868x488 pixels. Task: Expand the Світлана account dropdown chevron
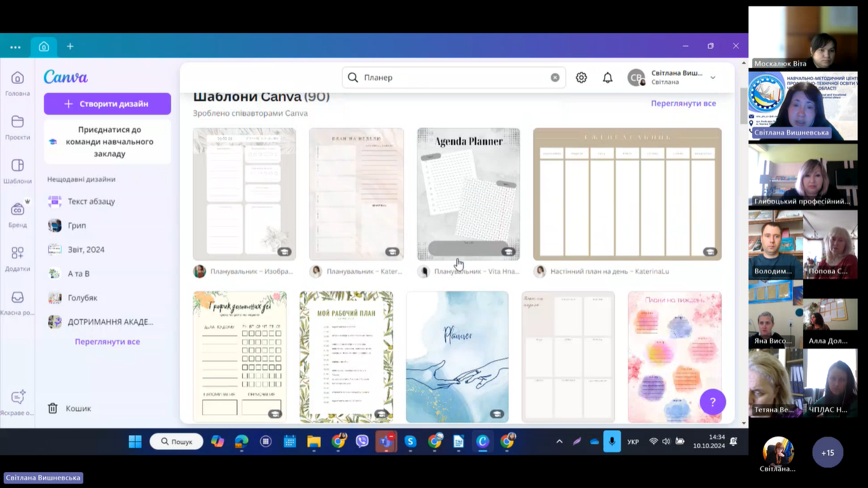point(713,78)
